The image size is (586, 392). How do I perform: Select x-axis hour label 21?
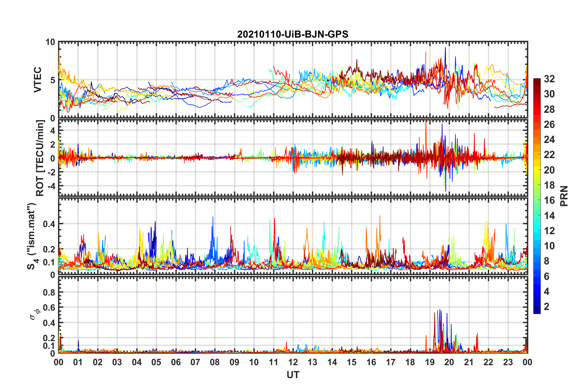469,362
